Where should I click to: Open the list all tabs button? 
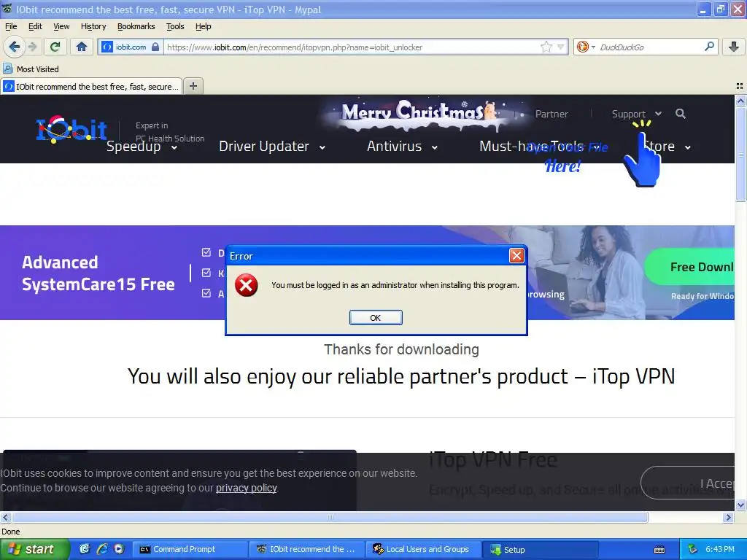coord(740,86)
